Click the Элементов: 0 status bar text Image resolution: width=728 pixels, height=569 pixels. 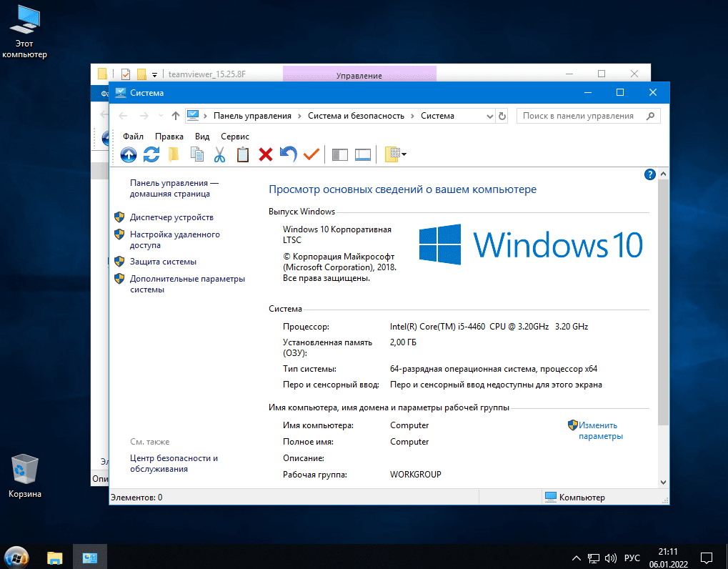tap(136, 498)
